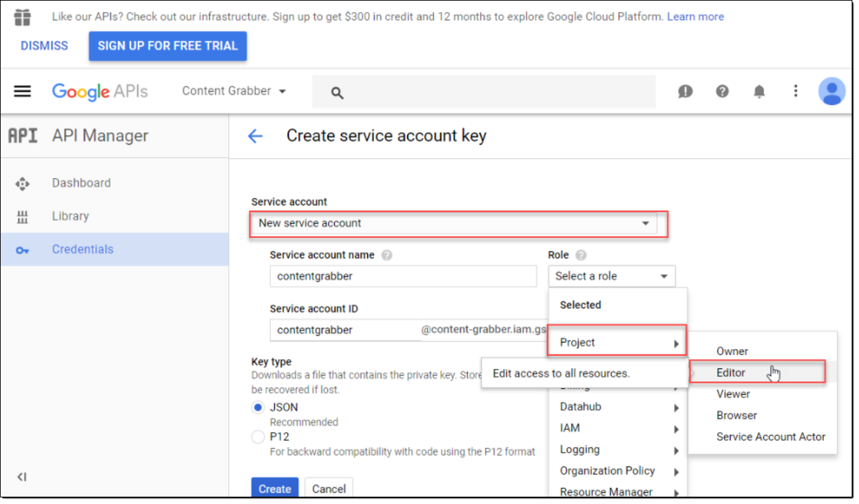Open the feedback alert icon
The height and width of the screenshot is (504, 859).
coord(685,92)
